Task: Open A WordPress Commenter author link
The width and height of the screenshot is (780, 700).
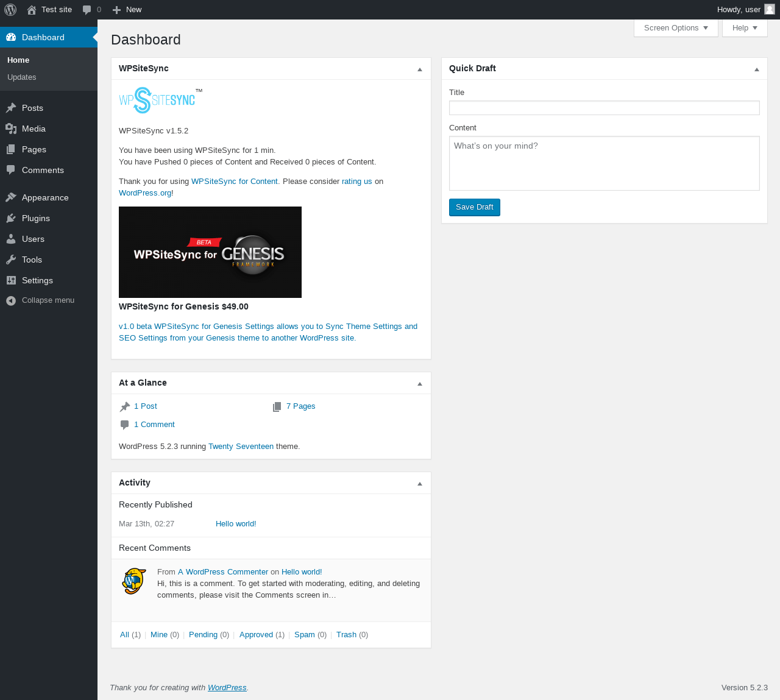Action: point(223,572)
